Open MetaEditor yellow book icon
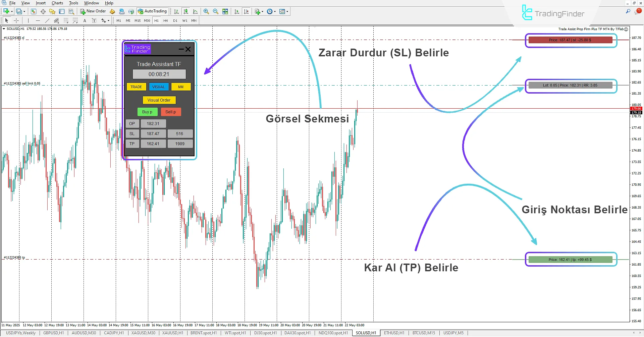The image size is (644, 337). 112,11
